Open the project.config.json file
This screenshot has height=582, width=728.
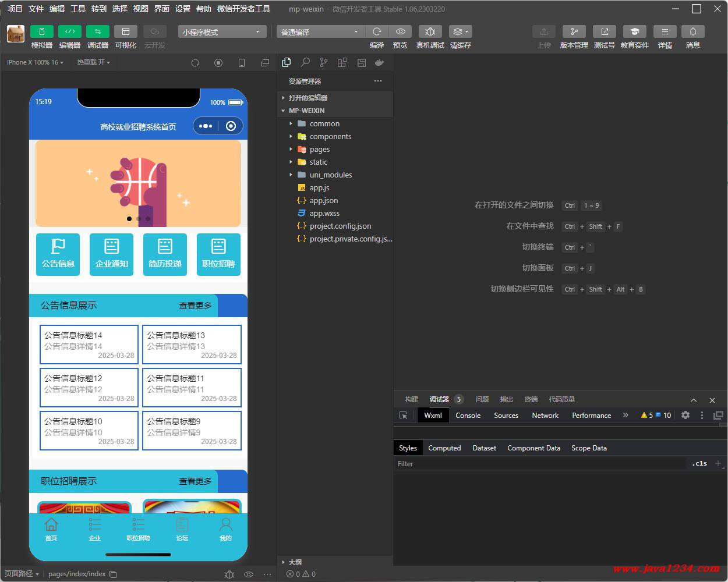click(x=335, y=226)
